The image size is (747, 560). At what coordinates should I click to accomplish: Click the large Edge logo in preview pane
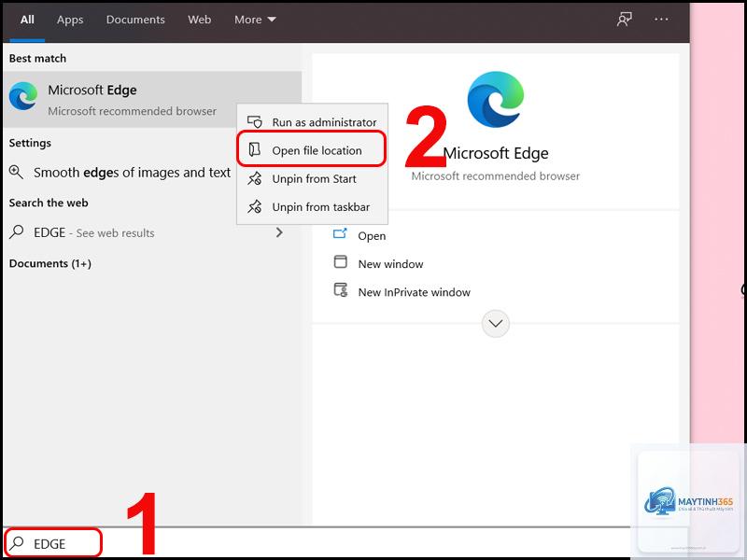click(x=496, y=100)
